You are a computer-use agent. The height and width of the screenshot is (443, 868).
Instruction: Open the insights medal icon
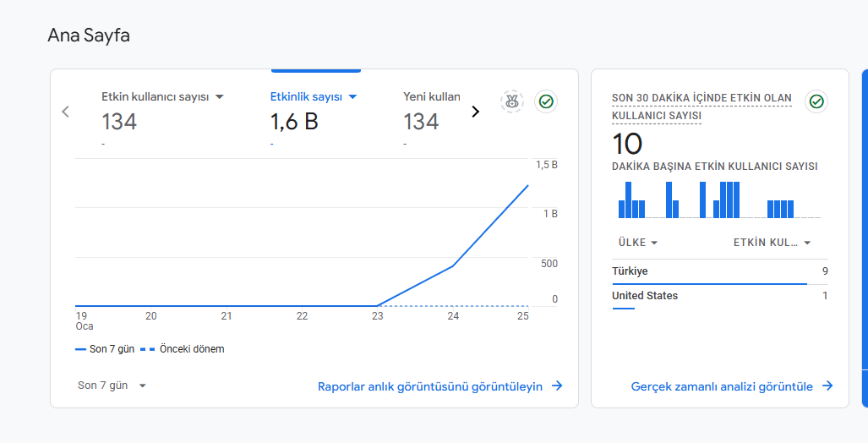512,101
